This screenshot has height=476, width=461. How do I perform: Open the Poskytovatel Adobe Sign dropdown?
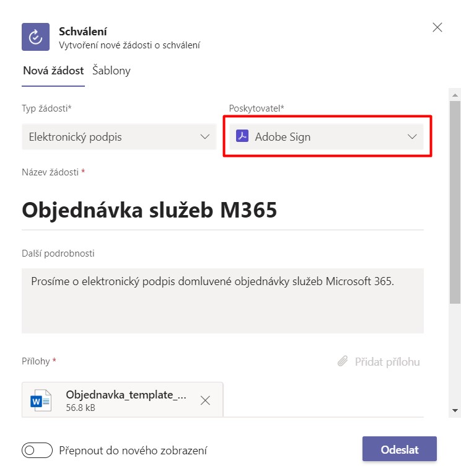click(327, 136)
